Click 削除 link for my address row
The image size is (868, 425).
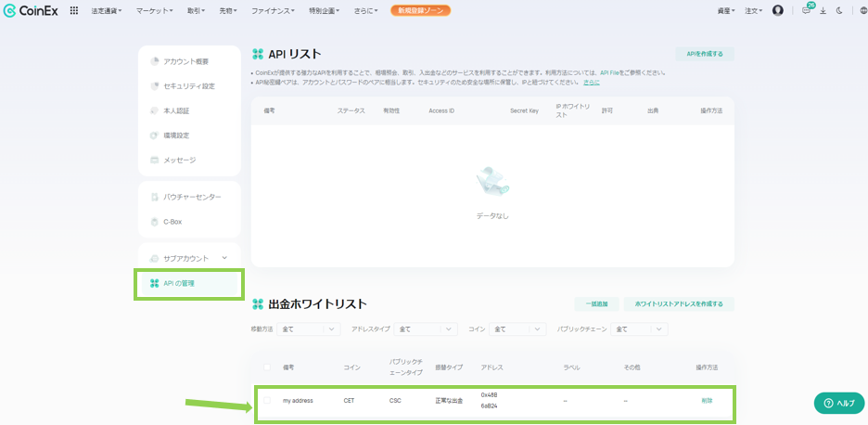[x=707, y=401]
